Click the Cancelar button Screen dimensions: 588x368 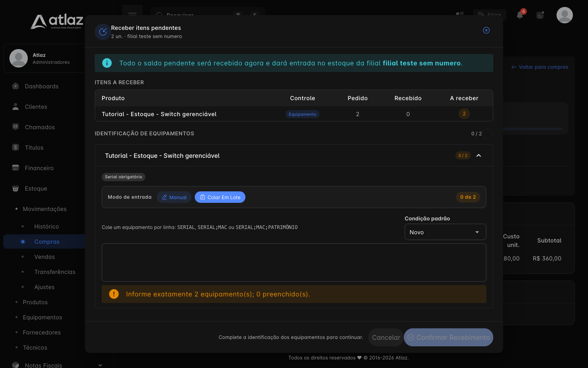tap(386, 337)
